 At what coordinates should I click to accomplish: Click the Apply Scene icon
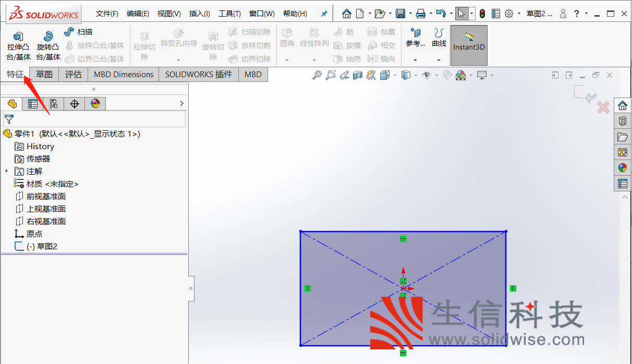point(461,75)
